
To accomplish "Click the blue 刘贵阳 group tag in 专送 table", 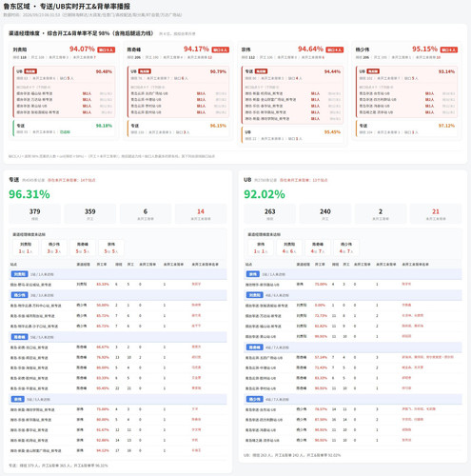I will coord(20,274).
